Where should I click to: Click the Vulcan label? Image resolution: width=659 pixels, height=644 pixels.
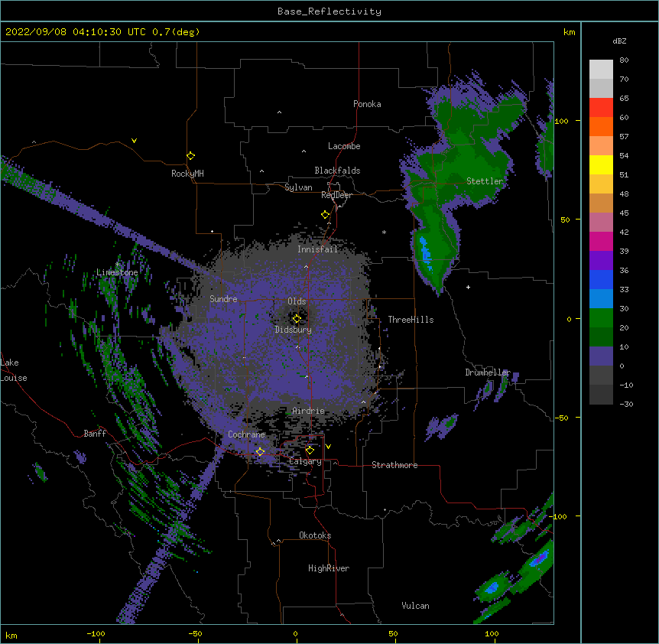coord(415,606)
